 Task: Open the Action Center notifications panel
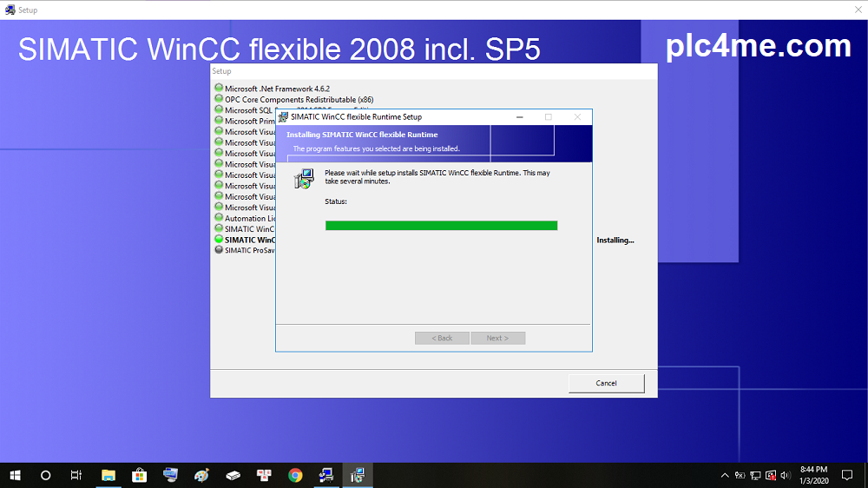(x=847, y=475)
